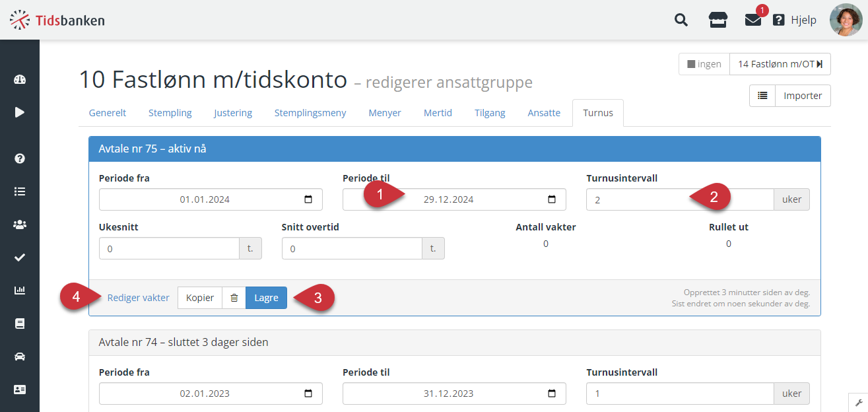Switch to the Generelt tab
868x412 pixels.
(108, 113)
